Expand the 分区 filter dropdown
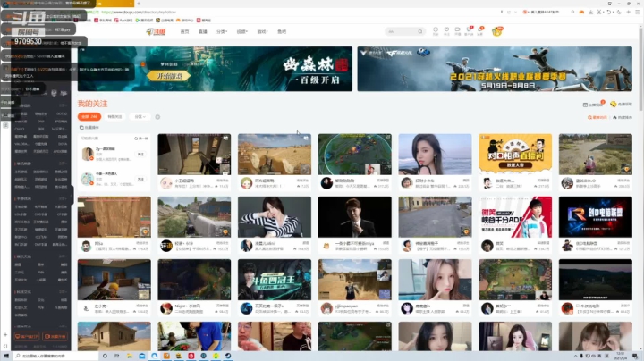Viewport: 644px width, 361px height. coord(140,117)
